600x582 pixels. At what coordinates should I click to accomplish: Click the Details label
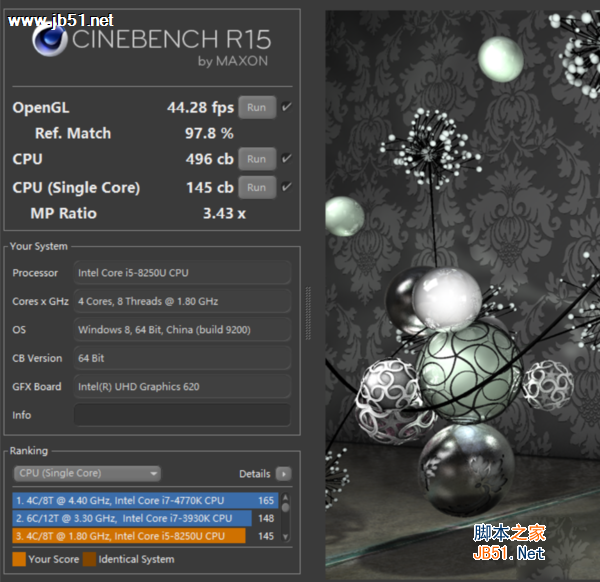[255, 474]
